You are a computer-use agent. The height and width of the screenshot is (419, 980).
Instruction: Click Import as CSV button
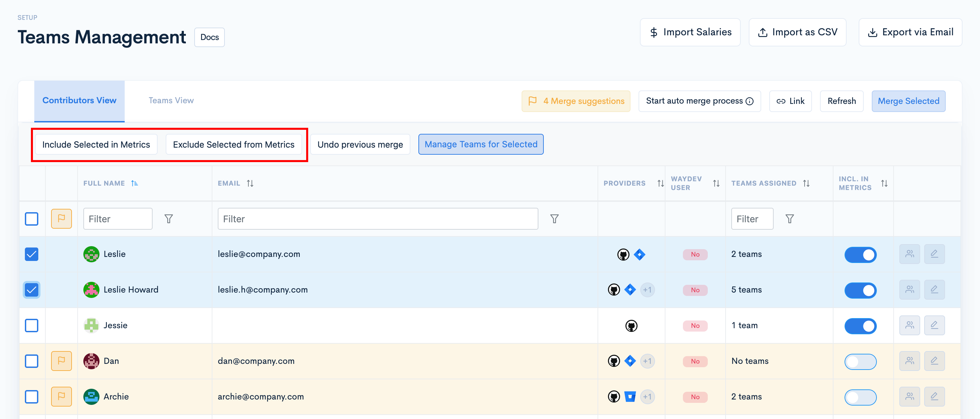tap(798, 32)
